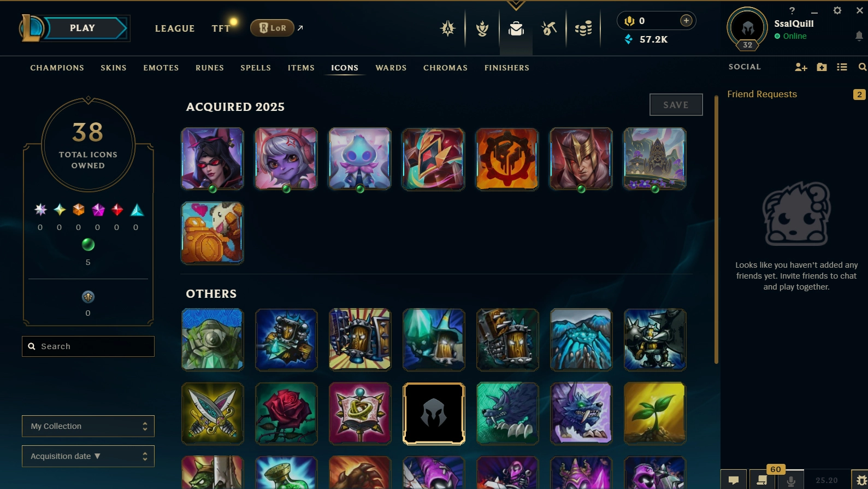This screenshot has height=489, width=868.
Task: Open the chat bubble icon at bottom
Action: pyautogui.click(x=734, y=480)
